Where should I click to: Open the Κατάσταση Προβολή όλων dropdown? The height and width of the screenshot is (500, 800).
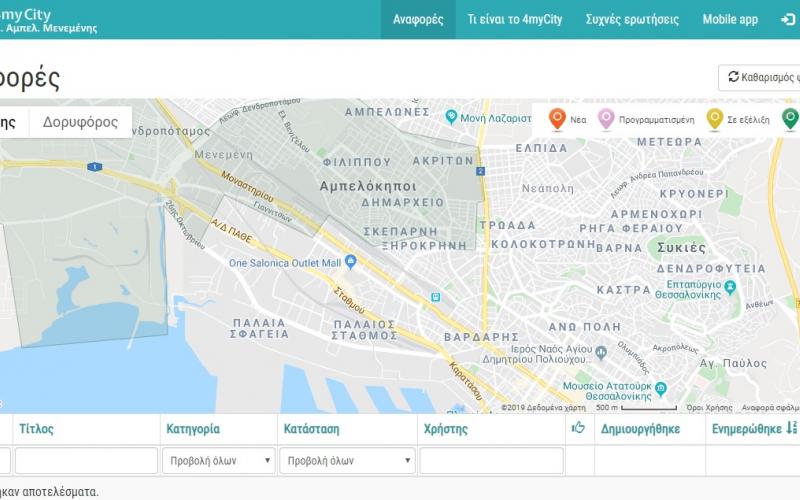click(347, 461)
